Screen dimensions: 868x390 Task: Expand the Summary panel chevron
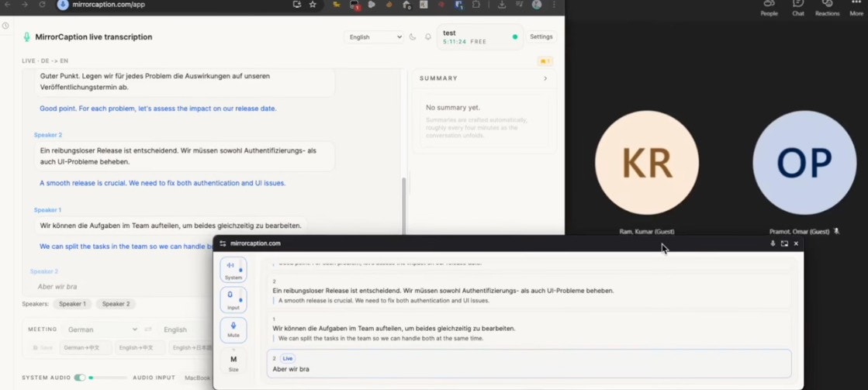tap(545, 78)
